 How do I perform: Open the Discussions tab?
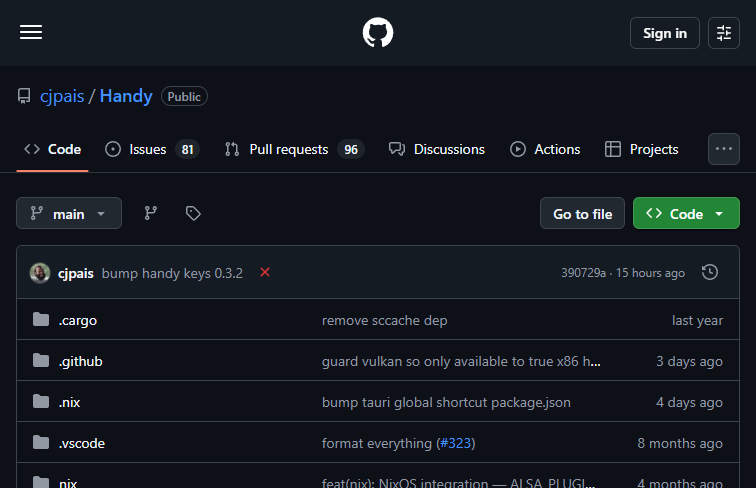click(437, 149)
